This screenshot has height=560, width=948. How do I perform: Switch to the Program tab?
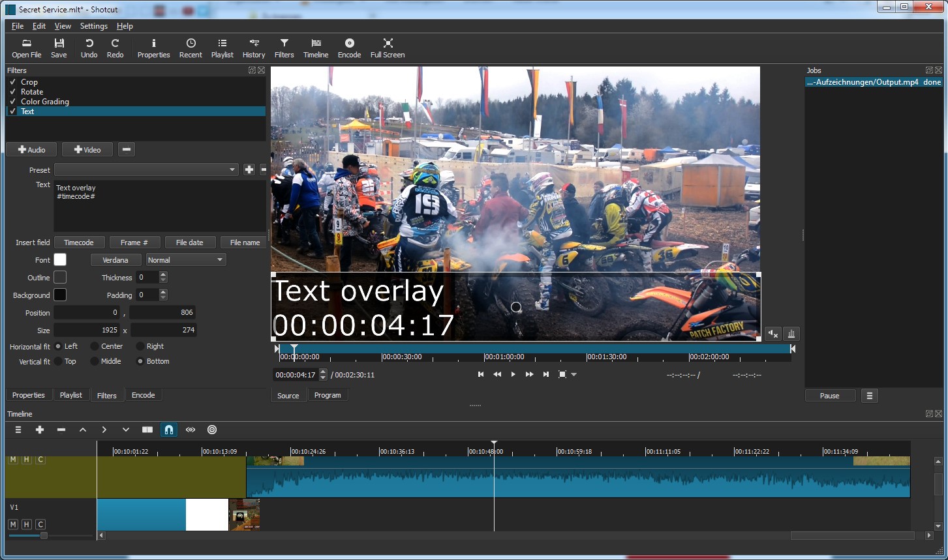click(328, 395)
